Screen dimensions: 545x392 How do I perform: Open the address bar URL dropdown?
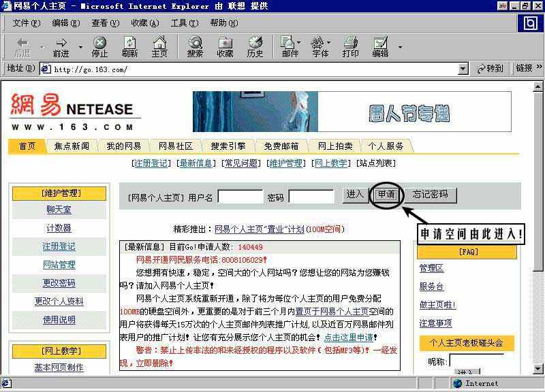pos(464,68)
